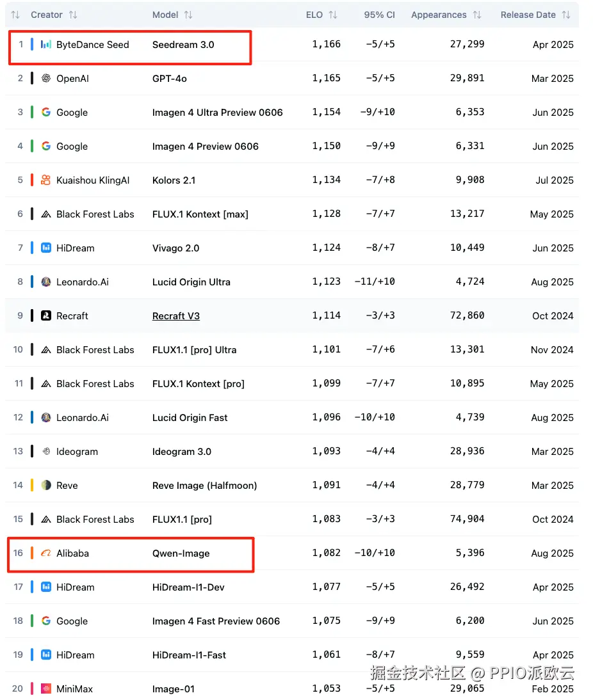Click the Kuaishou KlingAI logo icon
This screenshot has width=593, height=700.
pyautogui.click(x=46, y=180)
